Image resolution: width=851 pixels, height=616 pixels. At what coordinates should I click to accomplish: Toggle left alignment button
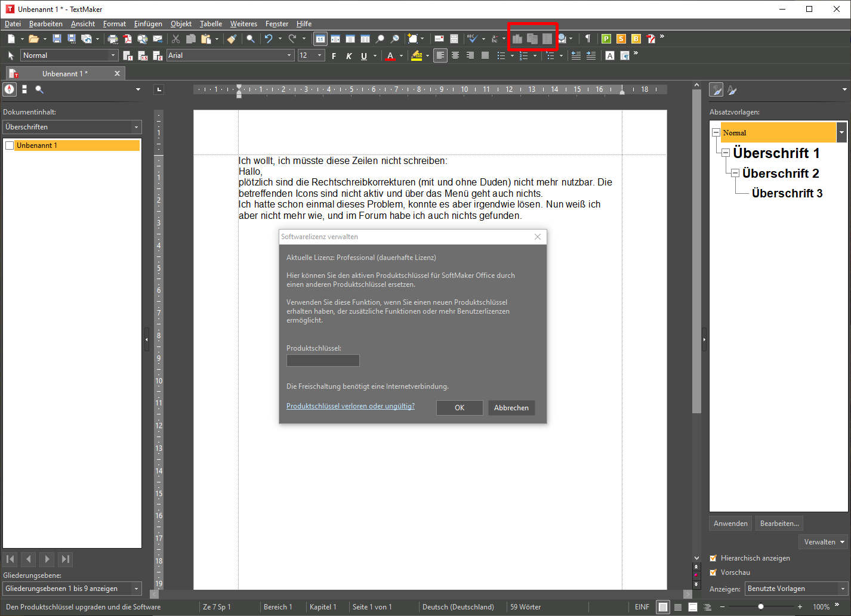pyautogui.click(x=440, y=55)
